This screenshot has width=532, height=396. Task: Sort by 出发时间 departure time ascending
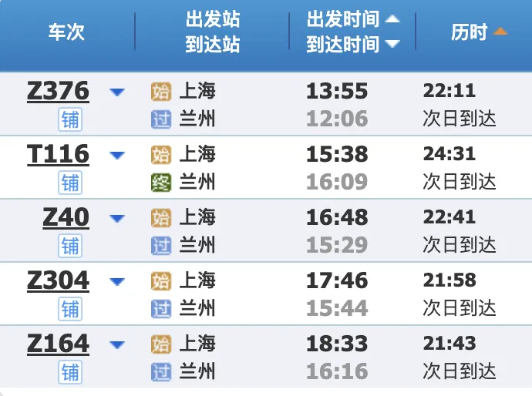coord(392,18)
